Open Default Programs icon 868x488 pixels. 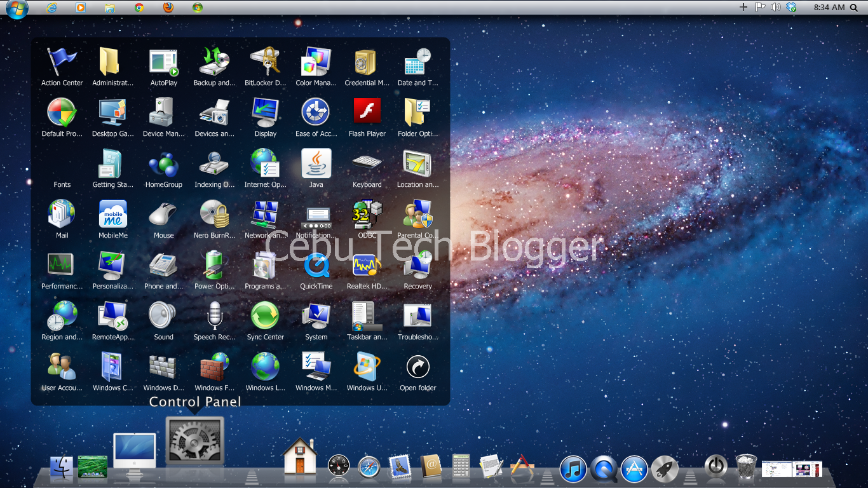coord(62,112)
